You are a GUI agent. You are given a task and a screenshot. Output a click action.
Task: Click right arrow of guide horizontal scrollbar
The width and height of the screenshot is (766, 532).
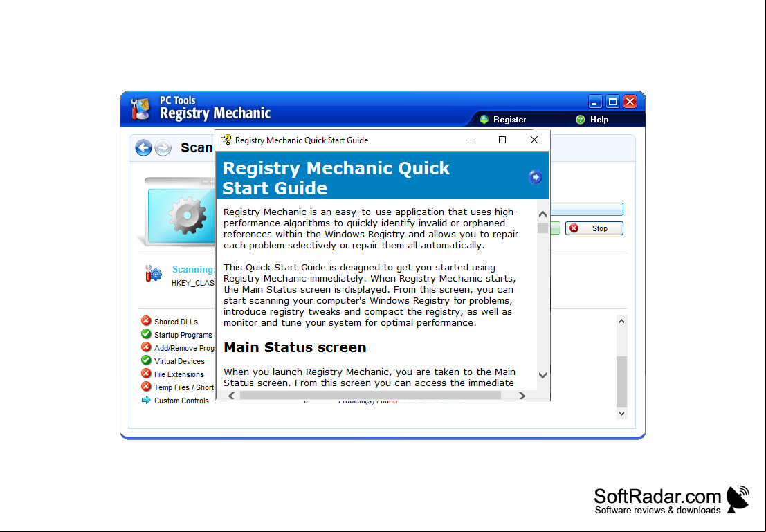pos(522,396)
